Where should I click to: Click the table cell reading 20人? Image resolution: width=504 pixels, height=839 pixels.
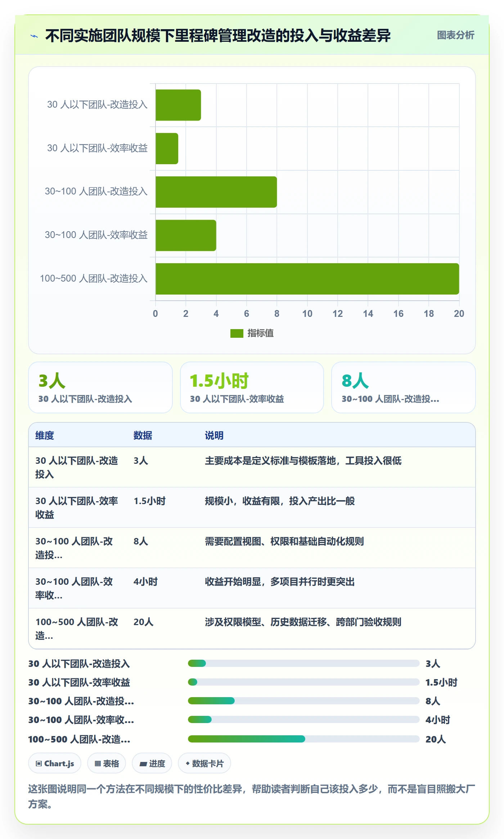click(x=143, y=622)
